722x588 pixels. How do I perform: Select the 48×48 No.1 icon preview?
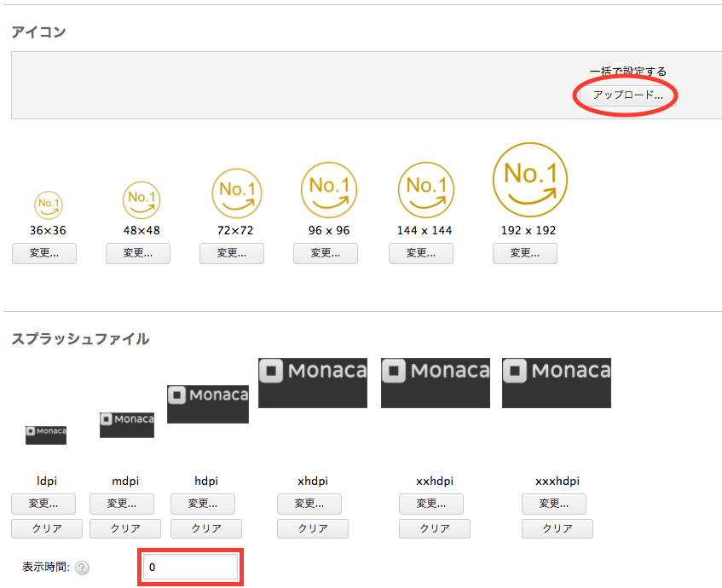[x=142, y=200]
